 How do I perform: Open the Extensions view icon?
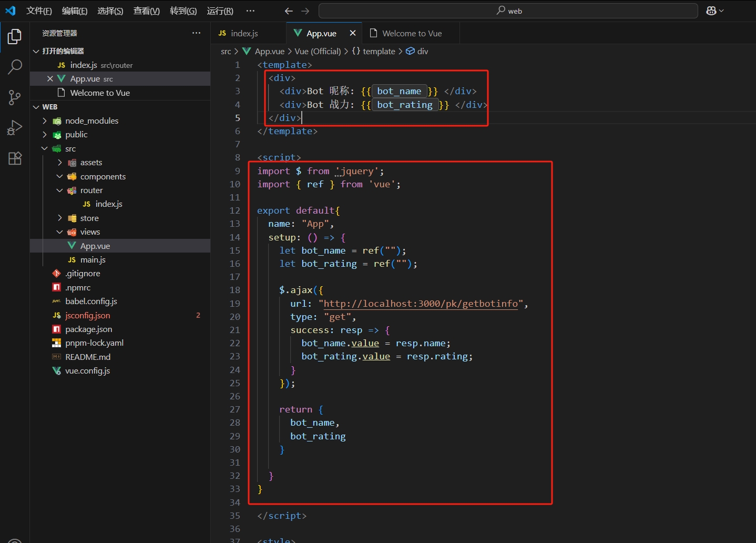point(15,158)
